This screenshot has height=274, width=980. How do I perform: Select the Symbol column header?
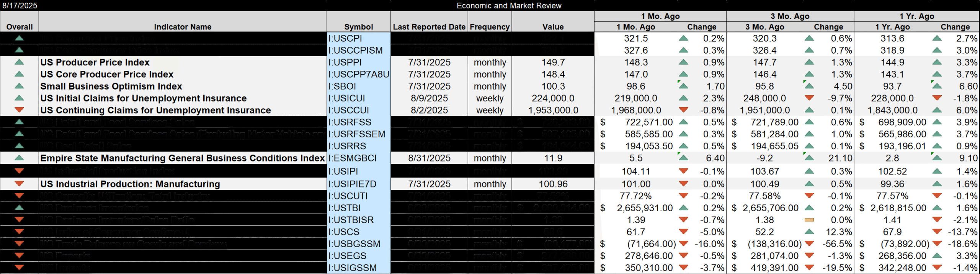coord(358,27)
